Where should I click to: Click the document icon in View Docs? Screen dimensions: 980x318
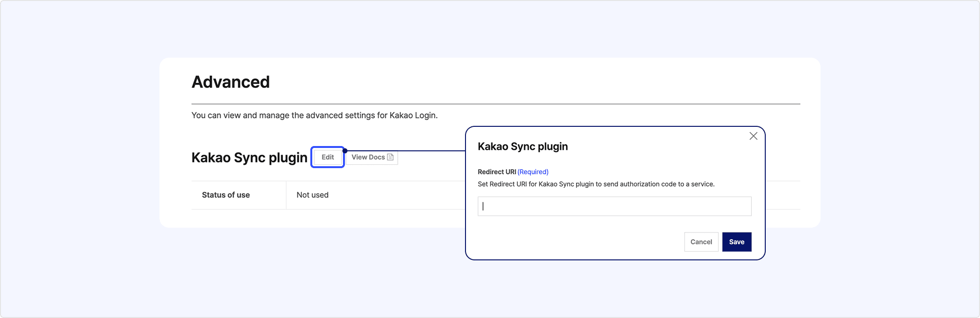tap(390, 157)
